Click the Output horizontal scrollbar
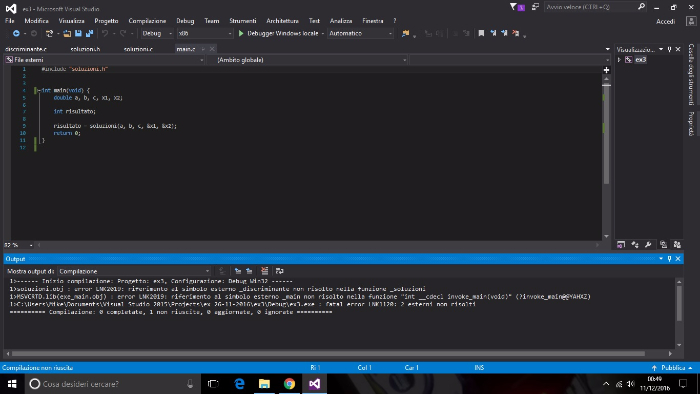Viewport: 700px width, 394px height. coord(328,354)
